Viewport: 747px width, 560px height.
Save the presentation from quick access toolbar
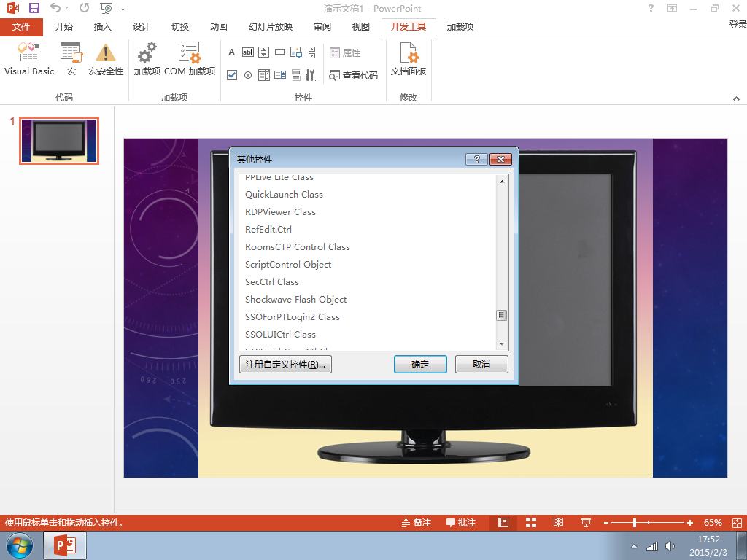[34, 8]
